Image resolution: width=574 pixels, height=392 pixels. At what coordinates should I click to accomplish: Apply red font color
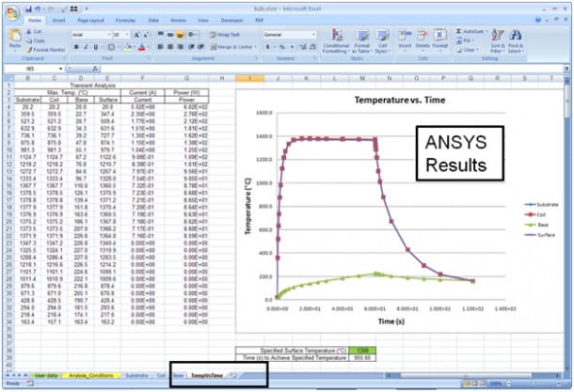coord(142,47)
